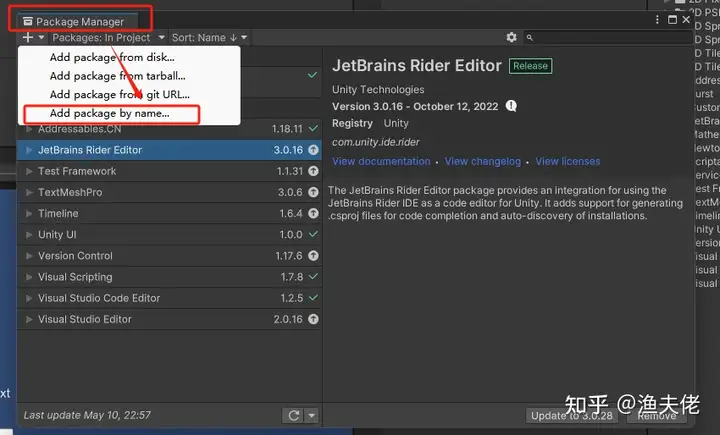Select the Addressables.CN package row
The width and height of the screenshot is (720, 435).
click(x=169, y=130)
